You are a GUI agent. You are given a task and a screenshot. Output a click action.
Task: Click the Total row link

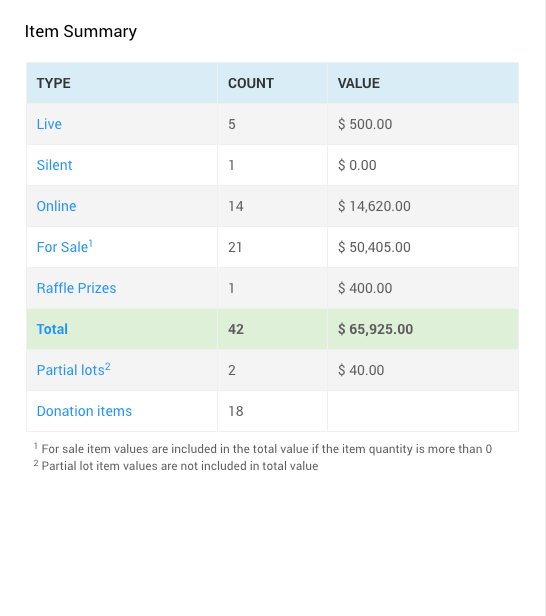pyautogui.click(x=52, y=329)
